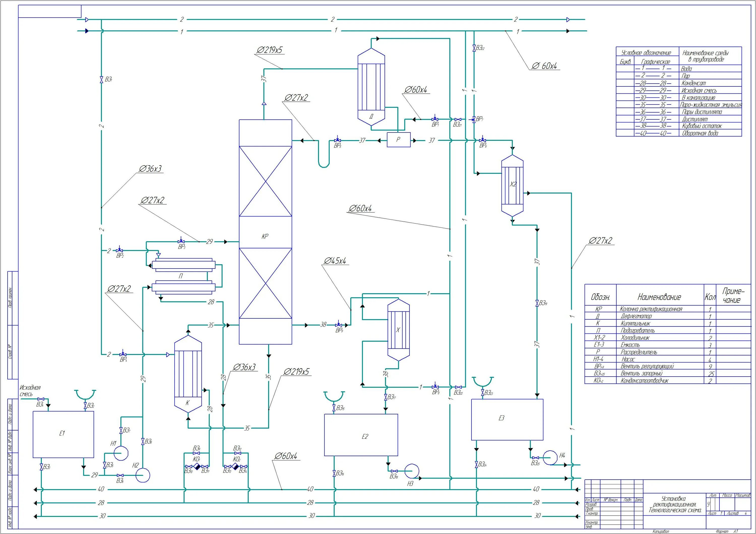
Task: Click 'Дефлегматор' in equipment table
Action: 636,316
